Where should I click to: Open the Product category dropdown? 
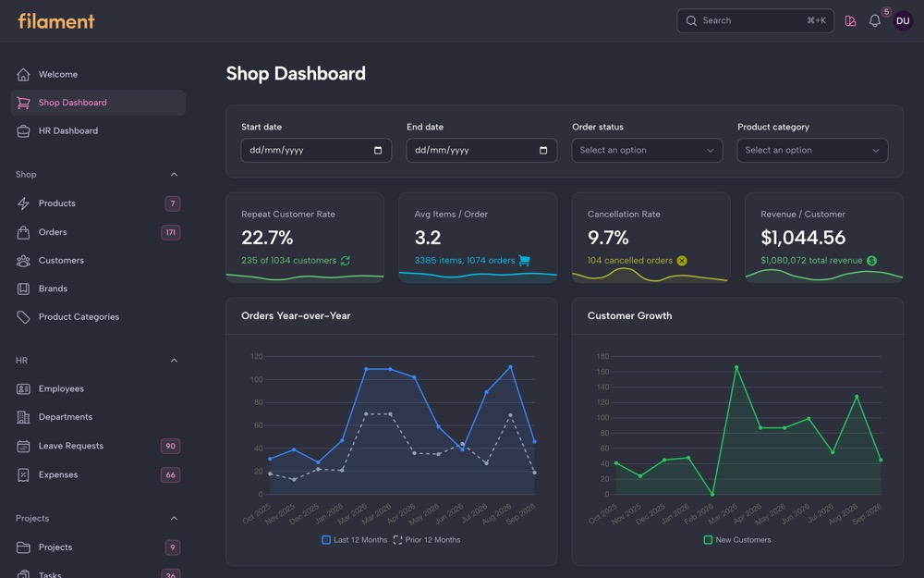[x=812, y=151]
